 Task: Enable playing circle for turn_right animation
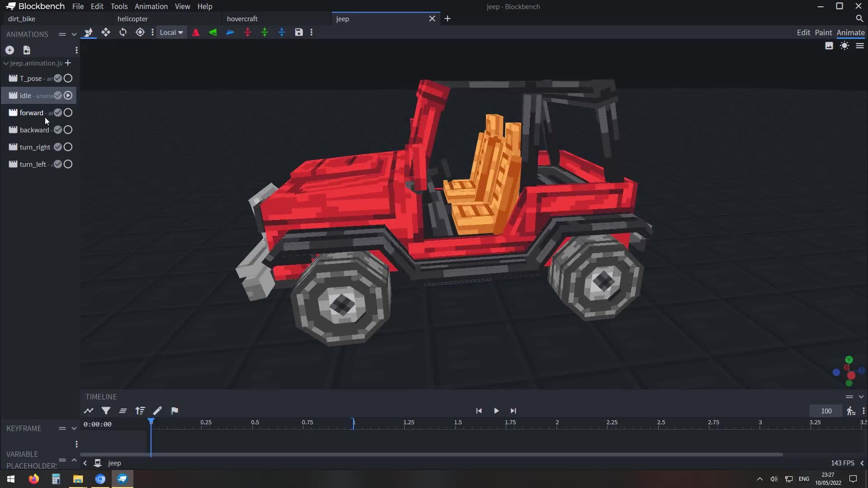pos(68,147)
